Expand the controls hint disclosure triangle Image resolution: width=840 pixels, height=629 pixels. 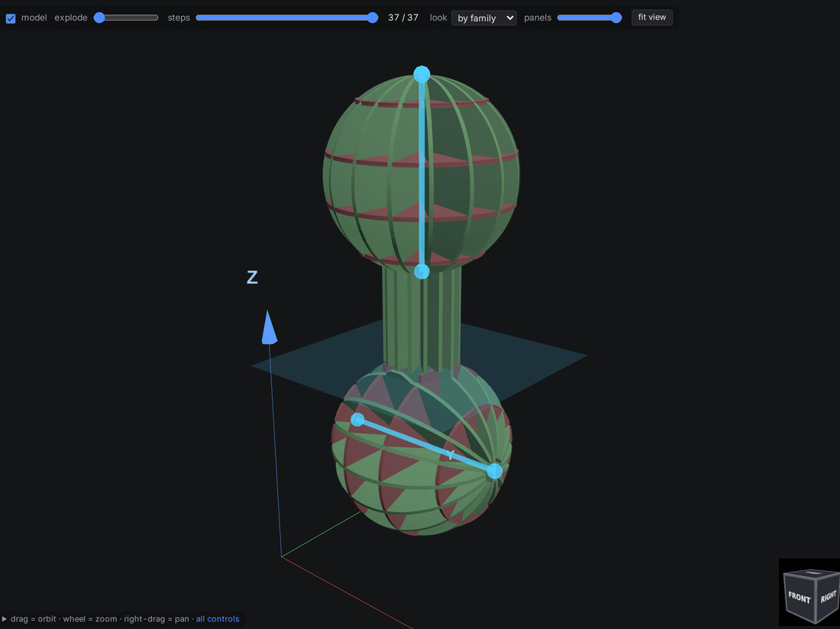pos(5,619)
